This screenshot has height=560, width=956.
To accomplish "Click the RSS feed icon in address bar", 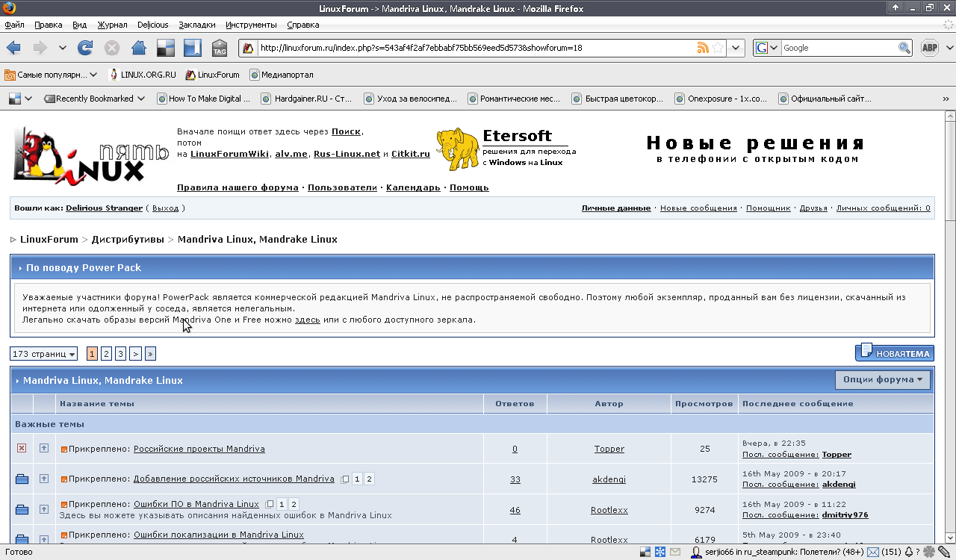I will [702, 48].
